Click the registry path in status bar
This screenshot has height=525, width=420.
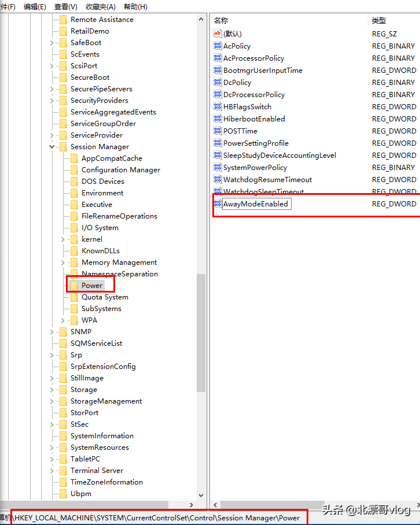157,518
